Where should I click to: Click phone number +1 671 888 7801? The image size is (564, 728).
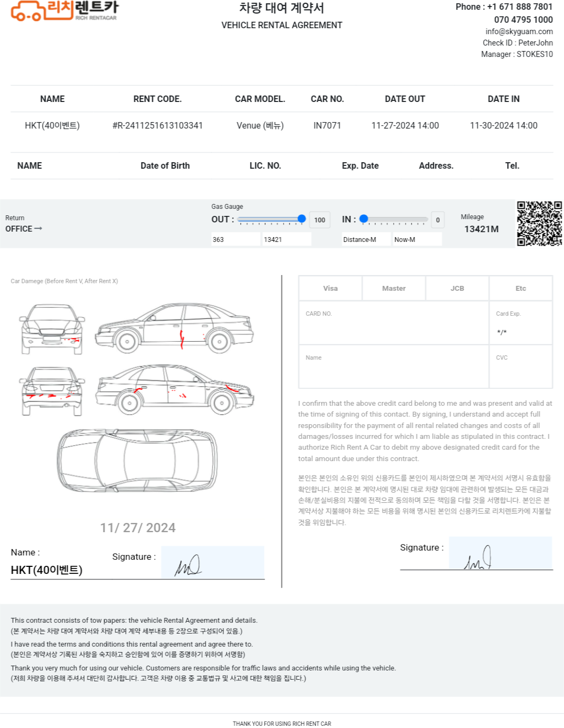click(x=520, y=7)
